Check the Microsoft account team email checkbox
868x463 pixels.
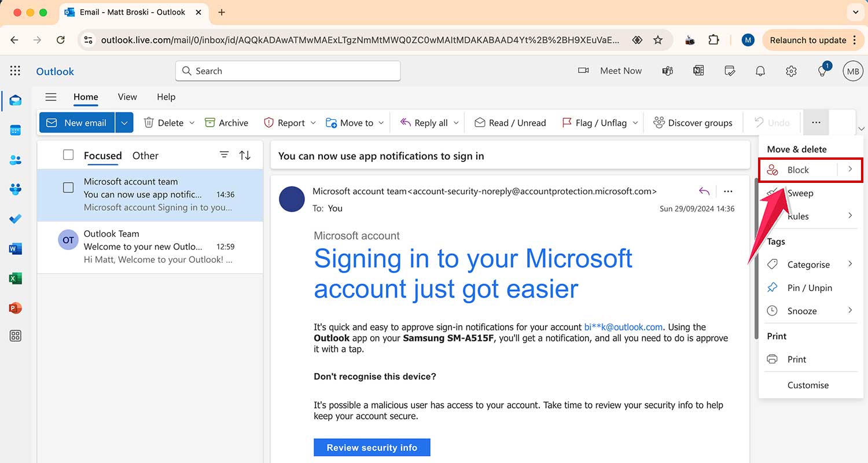[x=68, y=187]
